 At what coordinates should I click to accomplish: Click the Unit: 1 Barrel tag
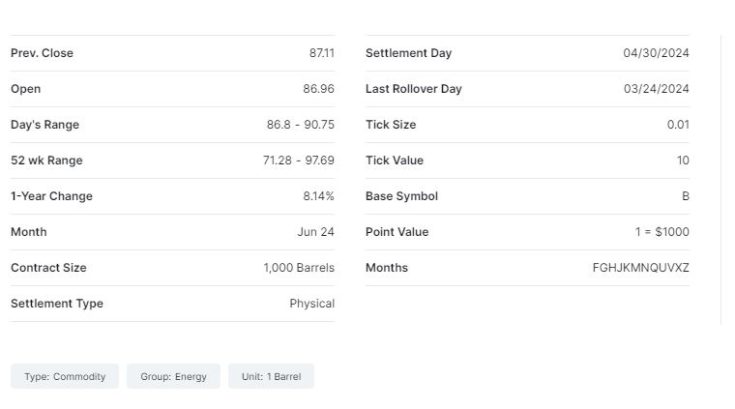271,376
